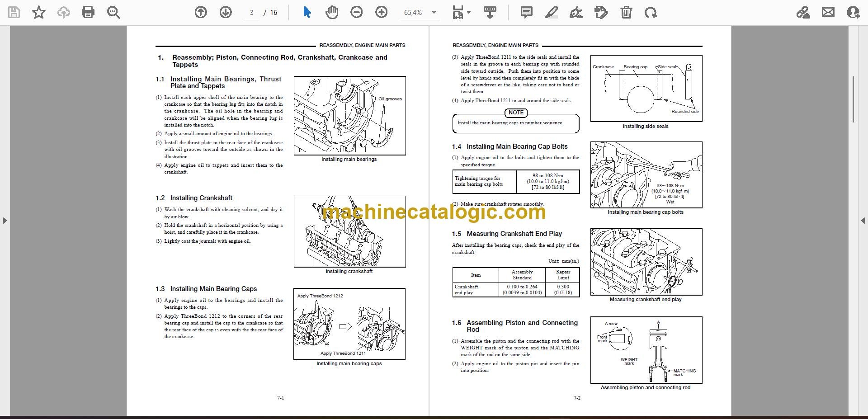Click the 'Oil grooves' figure label

390,99
